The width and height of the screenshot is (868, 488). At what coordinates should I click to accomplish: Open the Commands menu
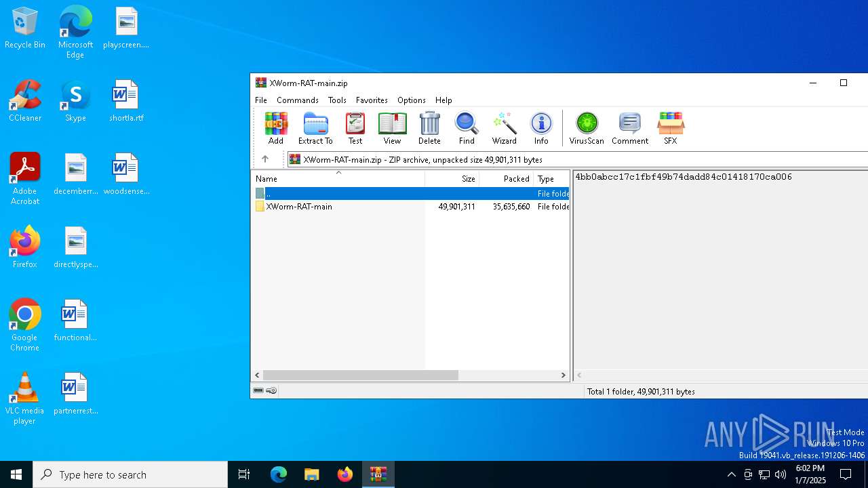[298, 100]
